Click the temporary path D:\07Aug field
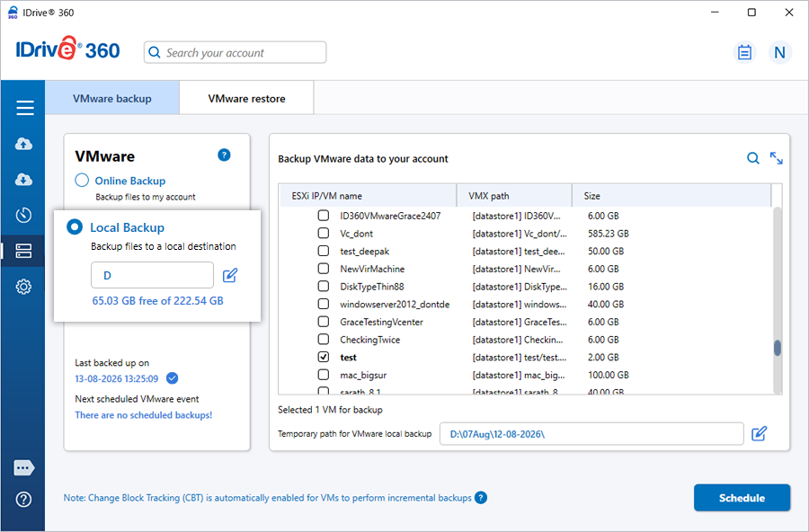Viewport: 809px width, 532px height. [591, 434]
